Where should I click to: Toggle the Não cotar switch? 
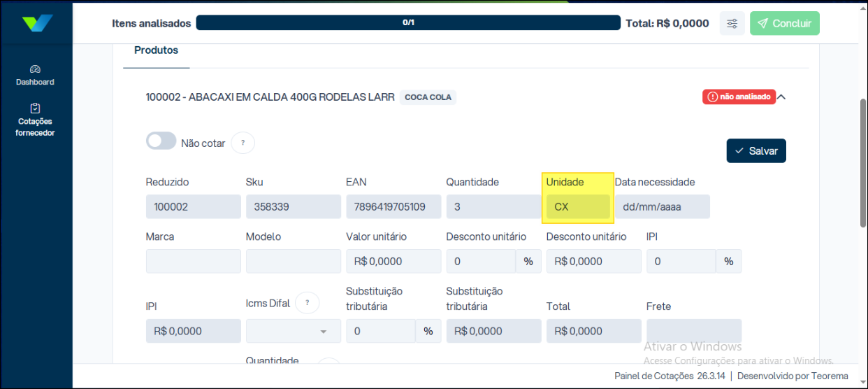click(161, 141)
